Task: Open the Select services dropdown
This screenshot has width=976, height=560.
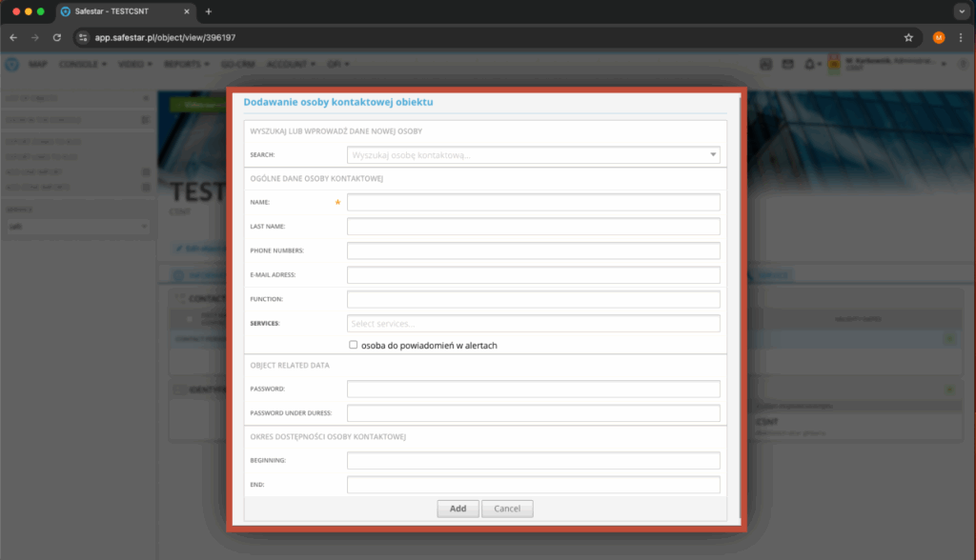Action: coord(533,324)
